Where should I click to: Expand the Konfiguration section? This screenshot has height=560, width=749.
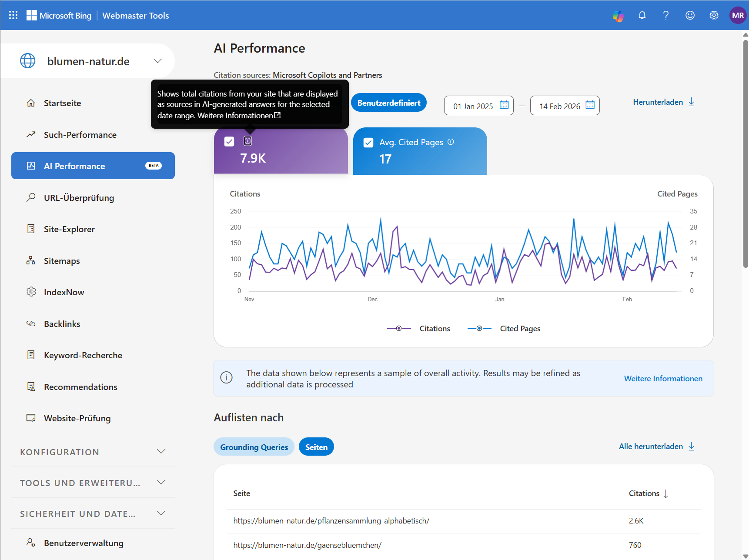pos(161,452)
